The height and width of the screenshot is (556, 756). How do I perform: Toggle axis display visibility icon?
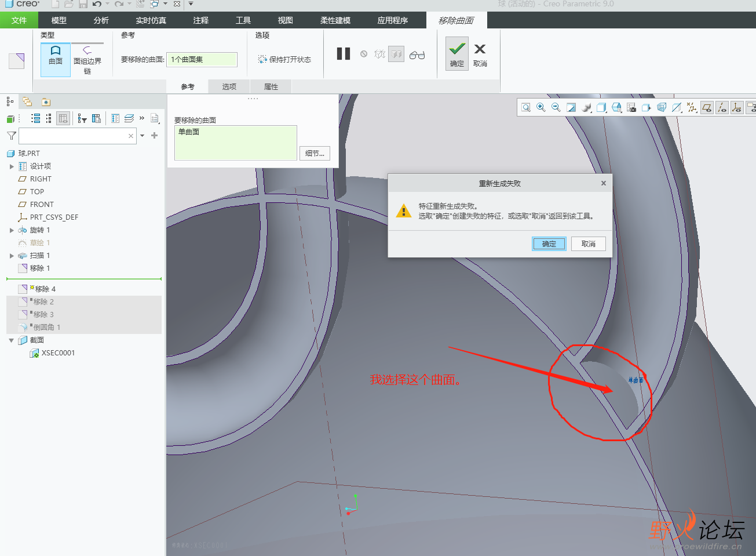pyautogui.click(x=722, y=107)
